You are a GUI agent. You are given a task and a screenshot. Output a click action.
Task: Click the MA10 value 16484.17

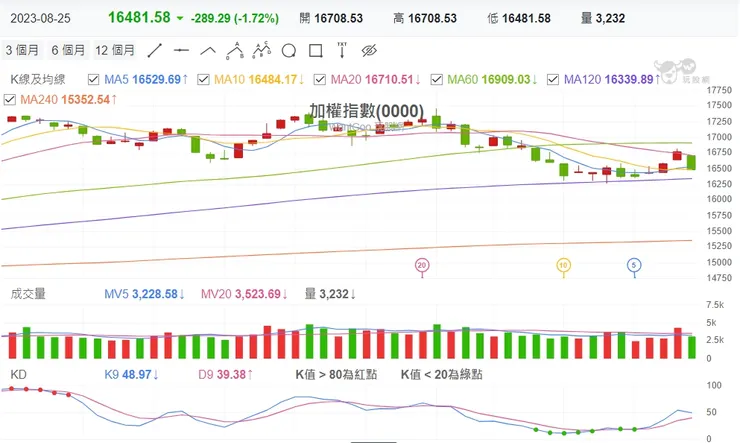273,79
